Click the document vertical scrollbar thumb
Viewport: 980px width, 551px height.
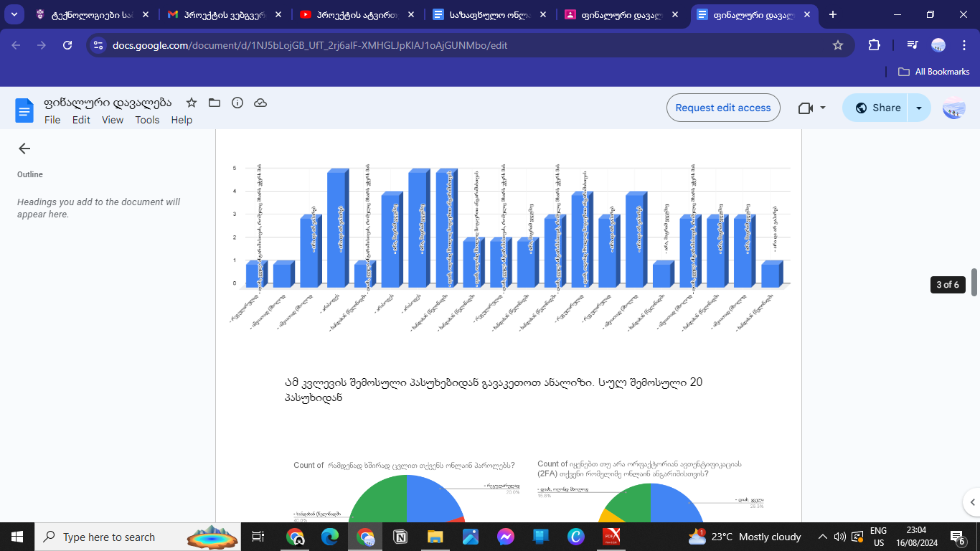(974, 281)
